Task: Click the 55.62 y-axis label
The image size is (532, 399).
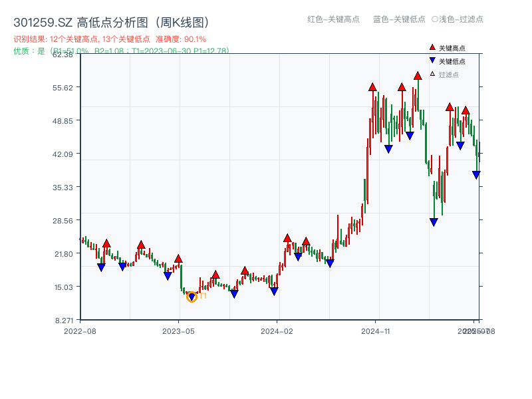Action: (63, 88)
